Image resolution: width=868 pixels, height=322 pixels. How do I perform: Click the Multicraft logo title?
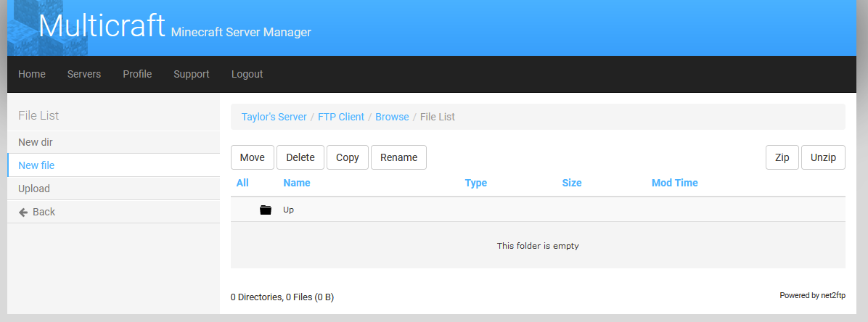102,26
